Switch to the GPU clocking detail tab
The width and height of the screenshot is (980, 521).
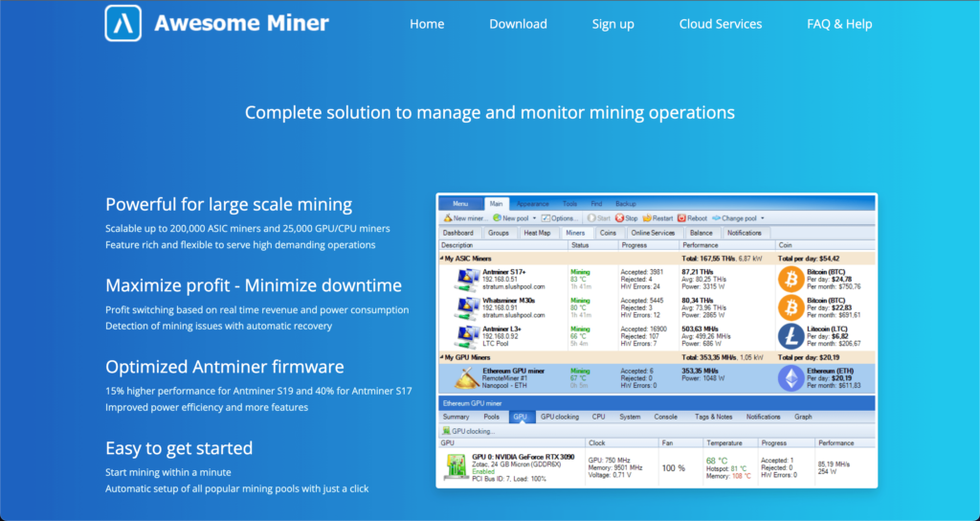pyautogui.click(x=559, y=417)
